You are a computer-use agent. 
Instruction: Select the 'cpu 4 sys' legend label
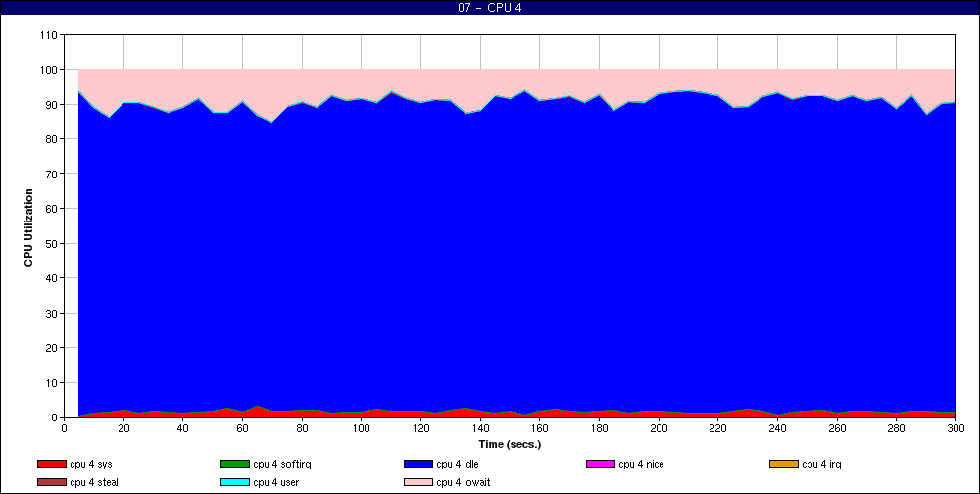click(x=91, y=464)
